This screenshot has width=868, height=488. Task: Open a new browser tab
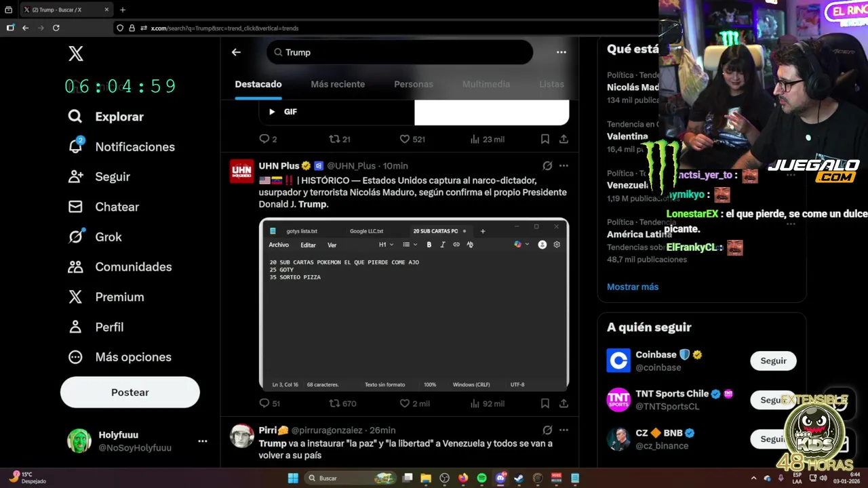[x=123, y=9]
